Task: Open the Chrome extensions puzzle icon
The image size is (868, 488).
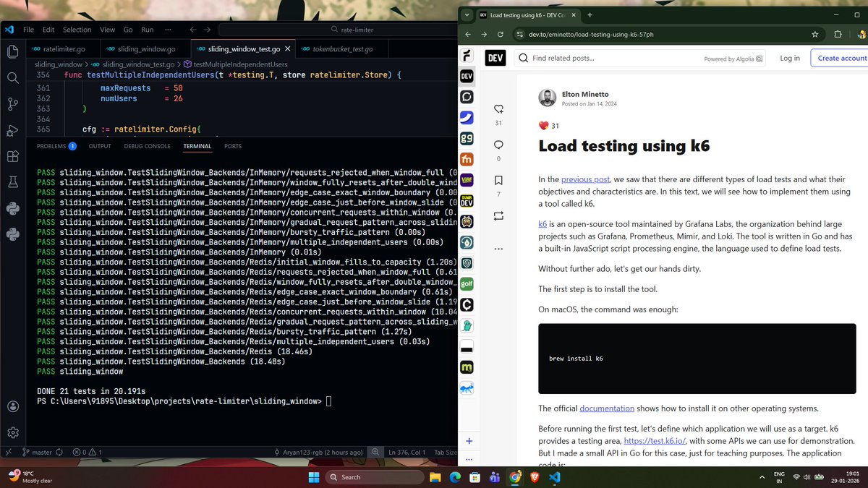Action: point(838,34)
